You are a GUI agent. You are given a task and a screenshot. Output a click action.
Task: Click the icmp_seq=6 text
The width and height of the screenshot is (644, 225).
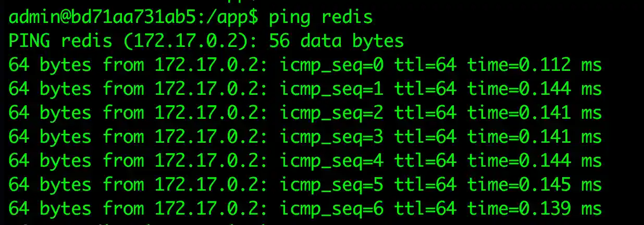coord(331,209)
